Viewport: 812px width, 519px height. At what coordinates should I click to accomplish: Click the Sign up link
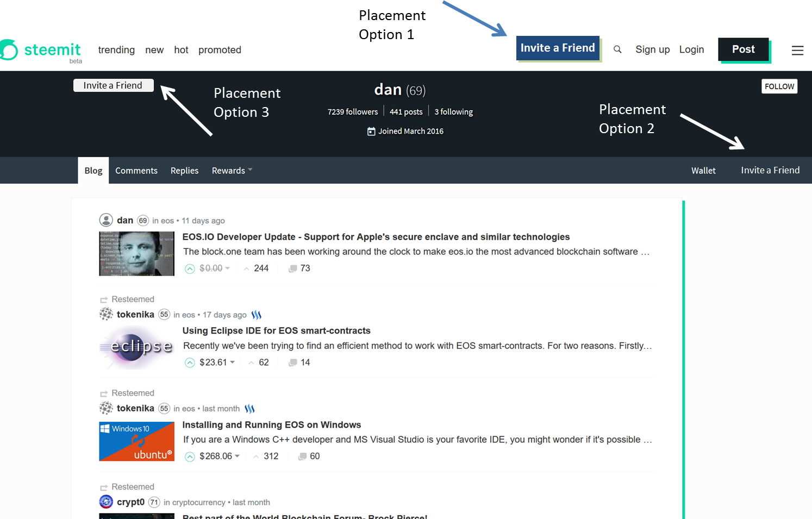click(x=652, y=49)
